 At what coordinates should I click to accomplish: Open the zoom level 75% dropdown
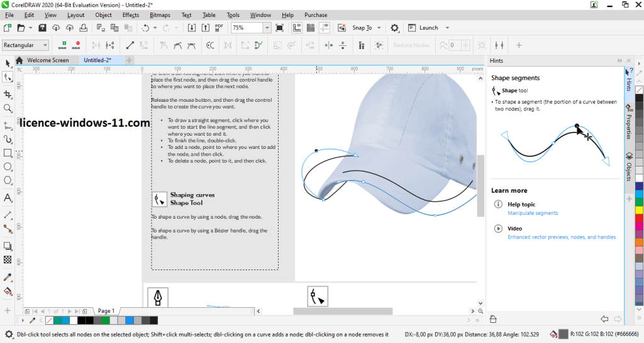click(x=267, y=28)
